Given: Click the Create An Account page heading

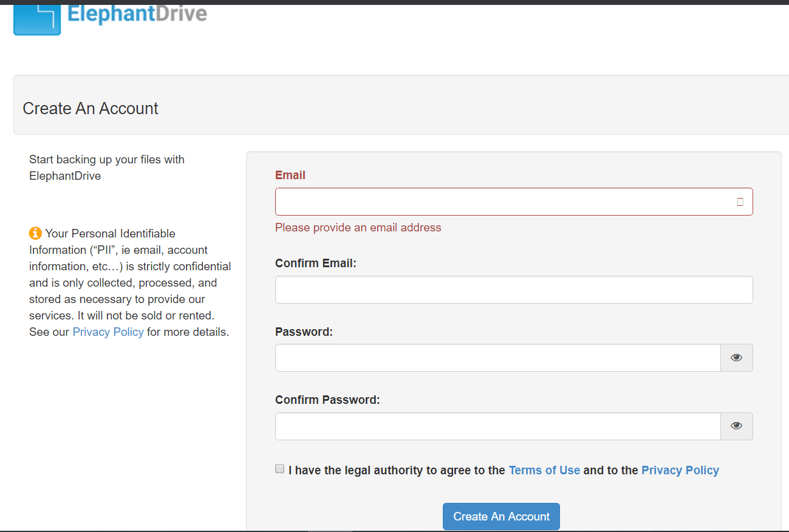Looking at the screenshot, I should [x=90, y=108].
